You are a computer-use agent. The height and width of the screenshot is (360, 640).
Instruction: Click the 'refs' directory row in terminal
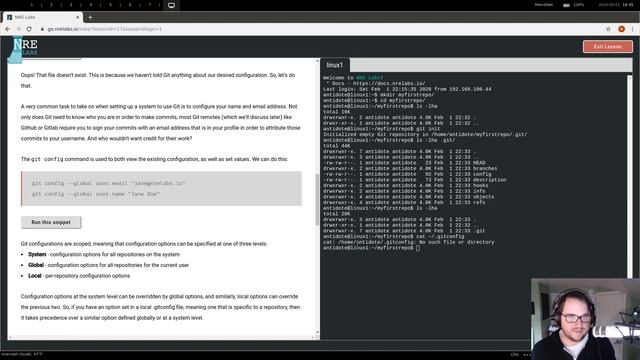click(404, 202)
